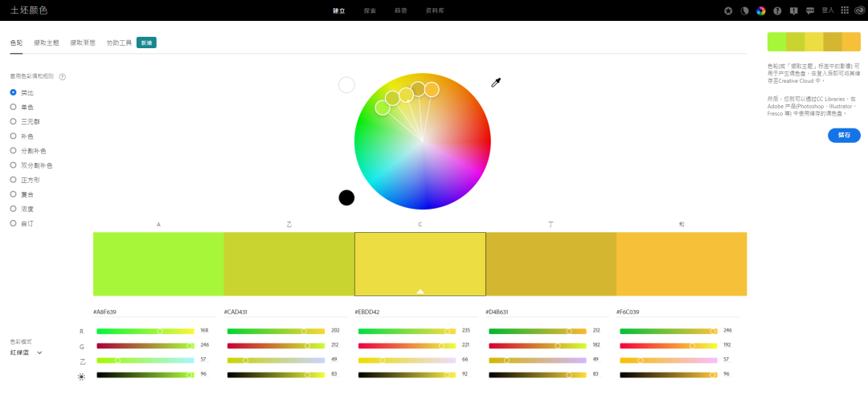Switch to the 色轮 tab
This screenshot has height=395, width=868.
(x=17, y=43)
